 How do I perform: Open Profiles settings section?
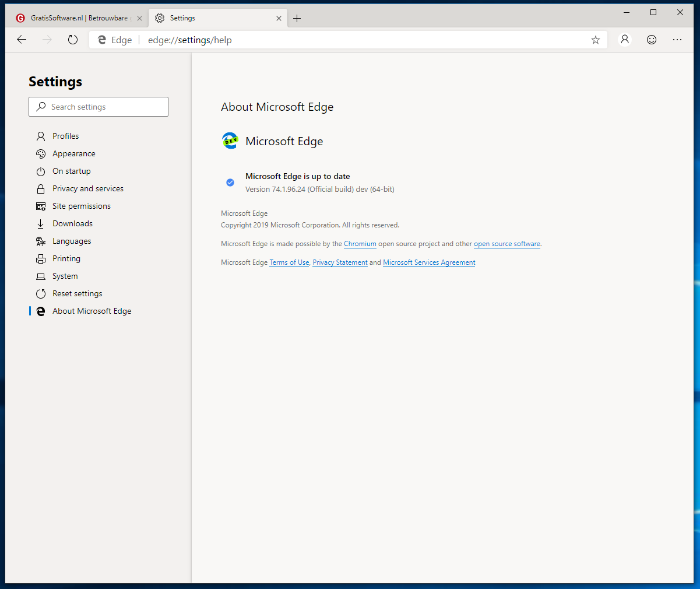[65, 136]
